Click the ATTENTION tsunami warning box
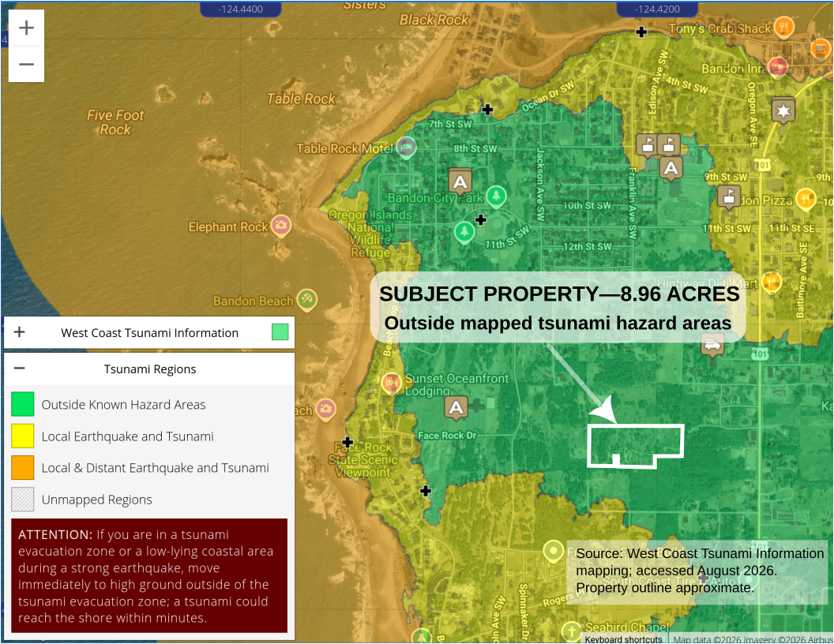 (149, 575)
